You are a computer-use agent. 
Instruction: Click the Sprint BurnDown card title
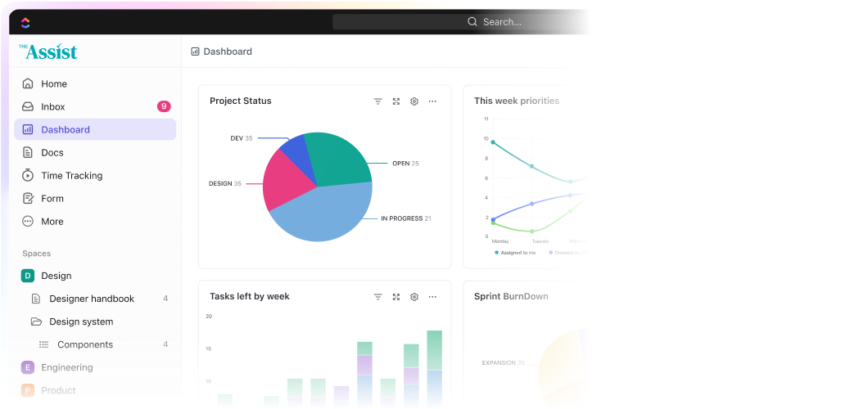[511, 296]
